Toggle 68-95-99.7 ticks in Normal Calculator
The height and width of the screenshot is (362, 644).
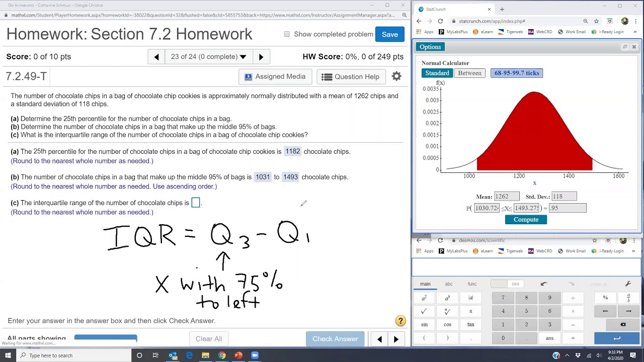coord(517,73)
